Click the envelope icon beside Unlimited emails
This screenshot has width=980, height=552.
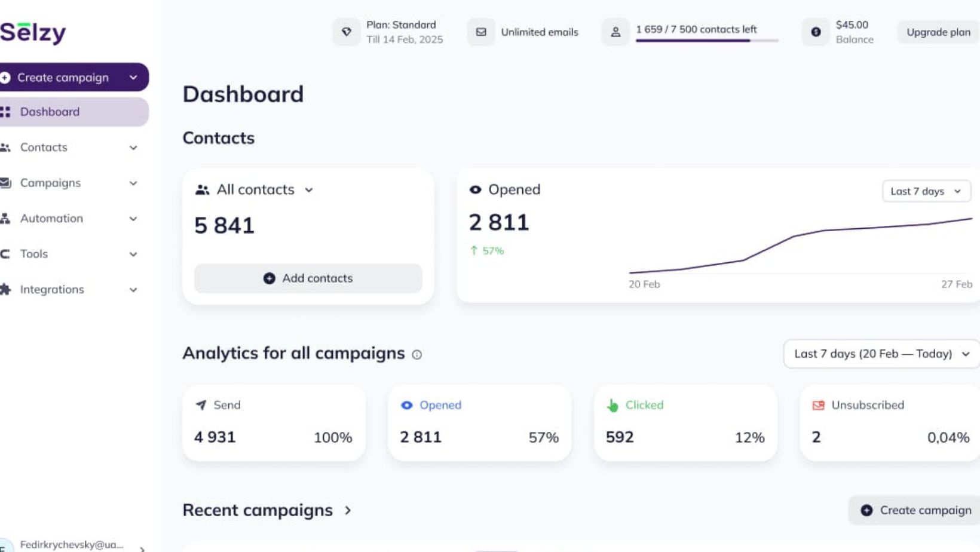(x=481, y=32)
